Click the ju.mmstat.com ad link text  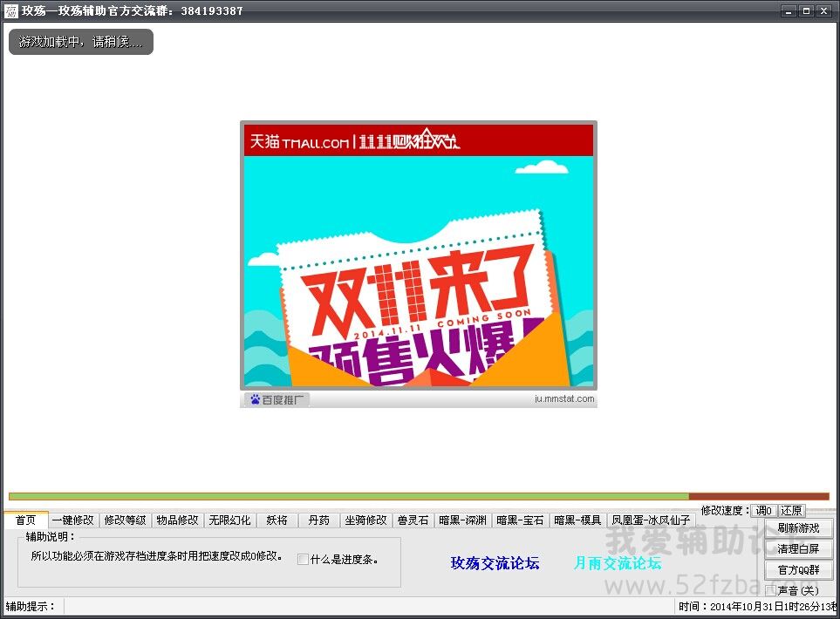[x=564, y=399]
